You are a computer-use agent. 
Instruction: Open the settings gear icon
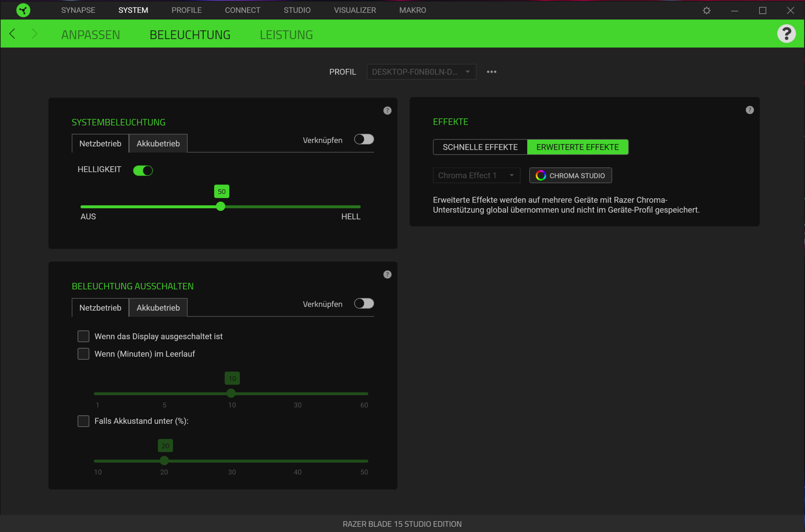(707, 10)
